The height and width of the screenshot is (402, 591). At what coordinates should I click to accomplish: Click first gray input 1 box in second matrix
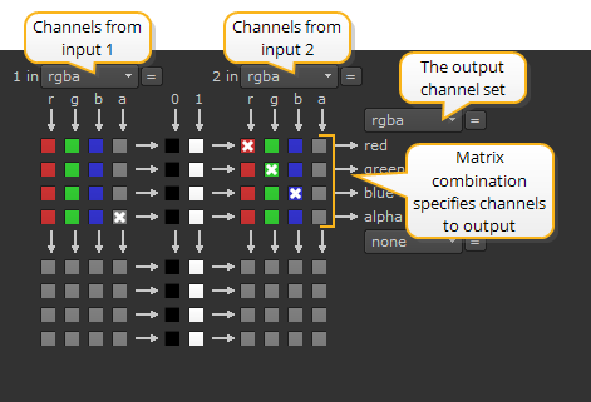[48, 267]
